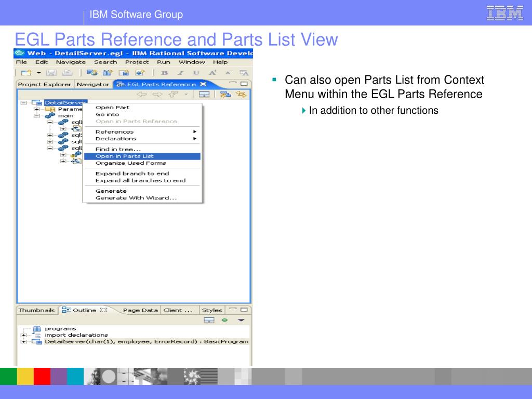Select the DetailServer node in Parts Reference

tap(65, 102)
